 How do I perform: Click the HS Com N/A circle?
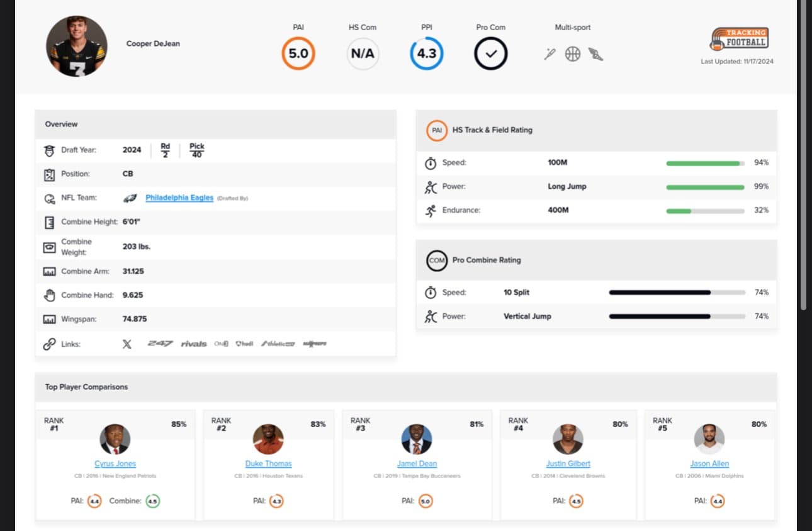coord(363,54)
